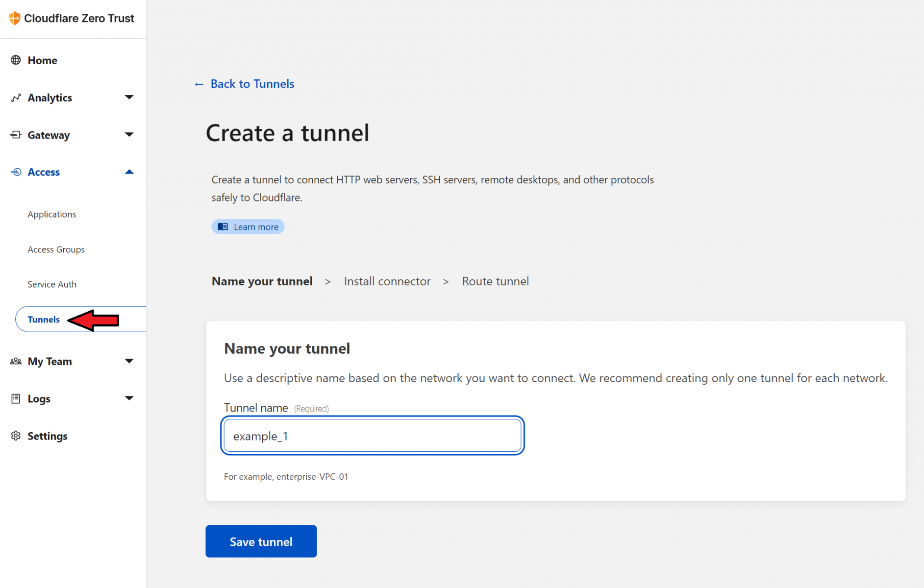Click the Cloudflare Zero Trust logo icon
This screenshot has height=588, width=924.
[x=15, y=18]
